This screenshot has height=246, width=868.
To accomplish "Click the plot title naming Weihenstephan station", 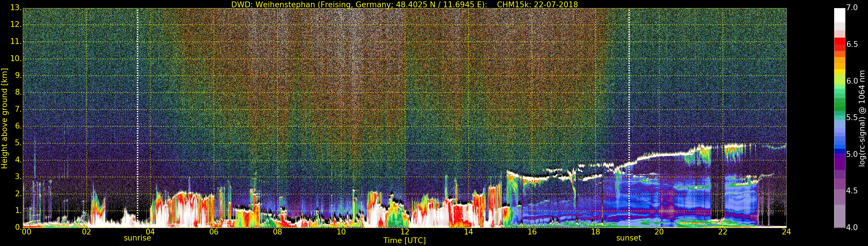I will [x=404, y=4].
